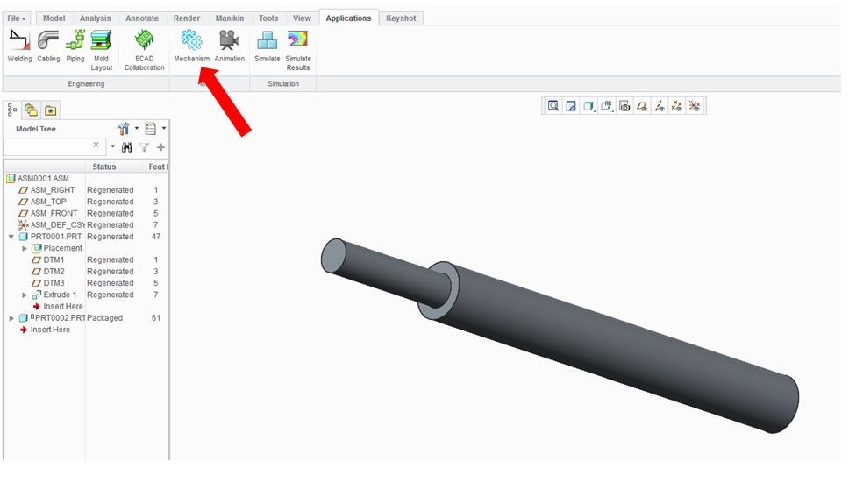Switch to the Favorites navigator tab
The height and width of the screenshot is (504, 856).
pos(50,110)
